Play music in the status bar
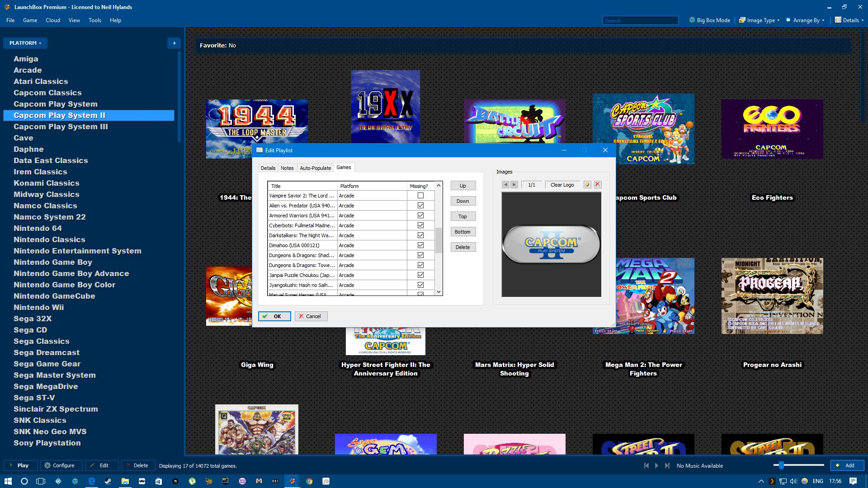 (x=656, y=465)
